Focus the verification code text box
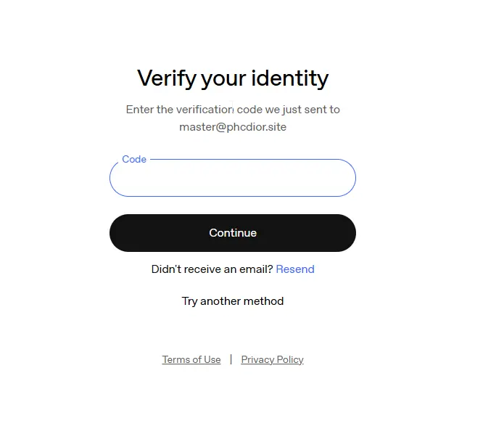The image size is (504, 437). point(232,178)
